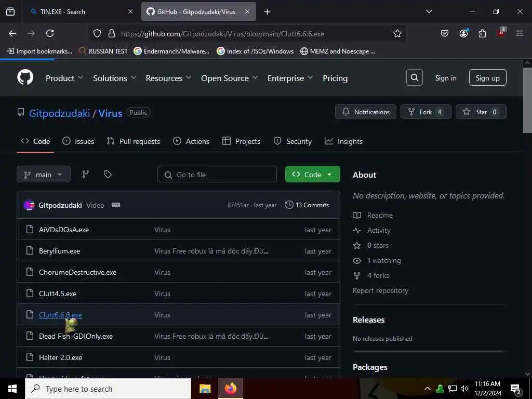This screenshot has height=399, width=532.
Task: Open the Projects tab
Action: (x=241, y=141)
